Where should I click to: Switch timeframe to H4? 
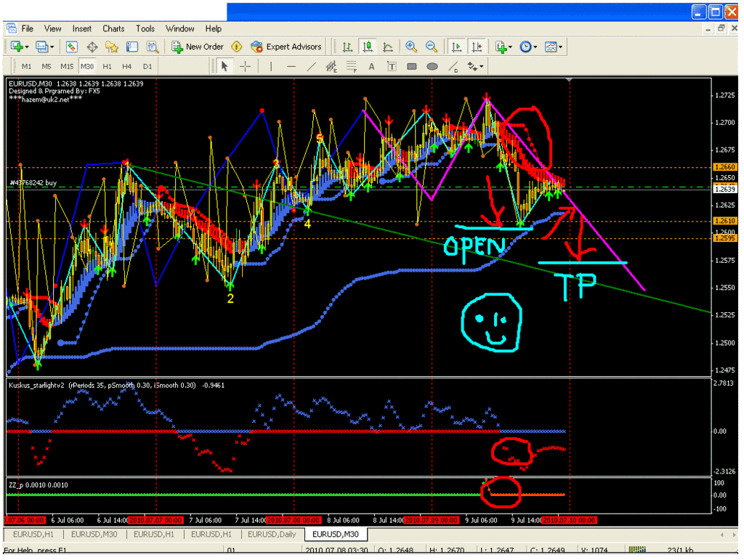click(x=126, y=66)
